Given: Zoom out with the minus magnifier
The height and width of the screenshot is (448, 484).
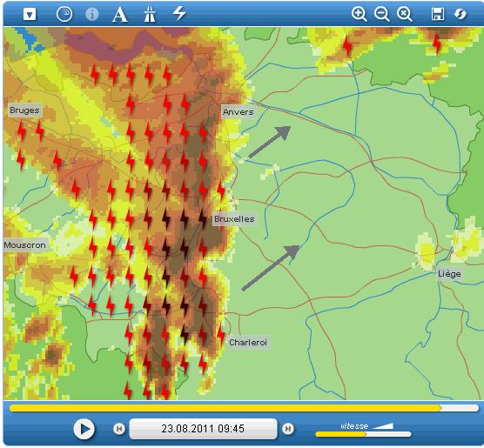Looking at the screenshot, I should point(381,14).
